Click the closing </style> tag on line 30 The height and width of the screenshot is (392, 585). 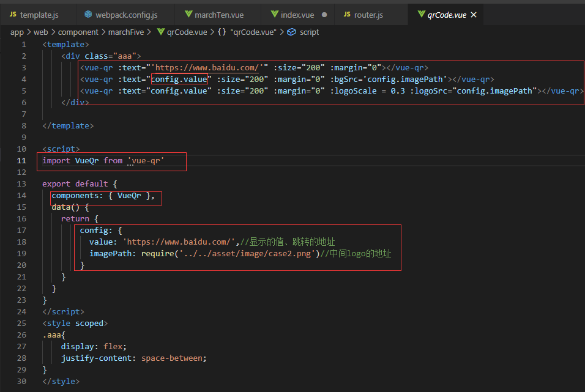click(x=61, y=382)
